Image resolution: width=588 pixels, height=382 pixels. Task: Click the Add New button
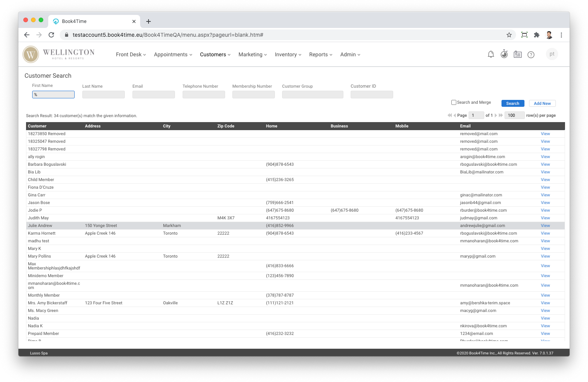click(x=542, y=103)
